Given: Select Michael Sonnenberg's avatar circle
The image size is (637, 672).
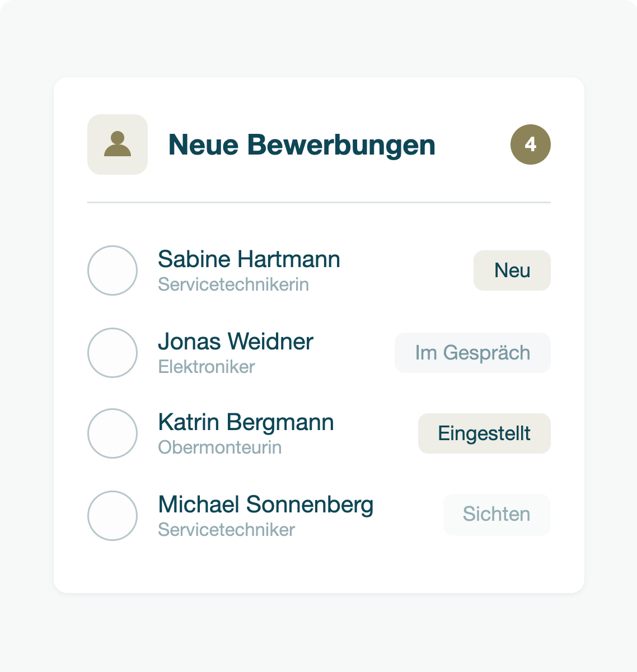Looking at the screenshot, I should pyautogui.click(x=113, y=516).
